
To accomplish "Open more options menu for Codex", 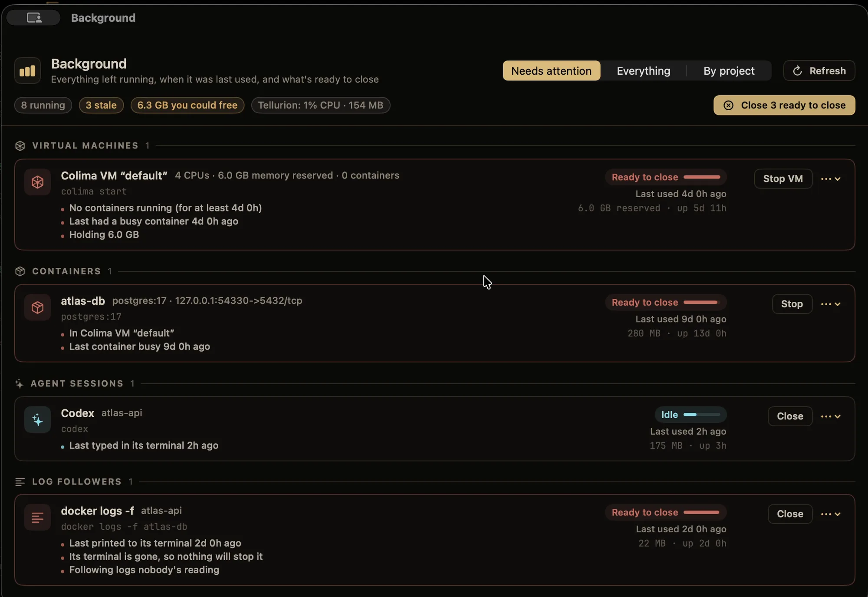I will click(831, 416).
